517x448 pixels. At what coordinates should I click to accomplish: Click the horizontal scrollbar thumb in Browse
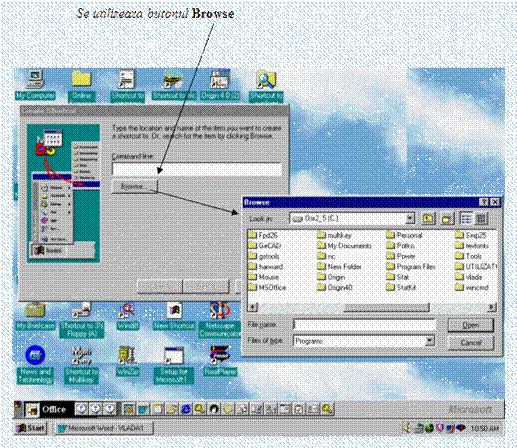point(386,307)
